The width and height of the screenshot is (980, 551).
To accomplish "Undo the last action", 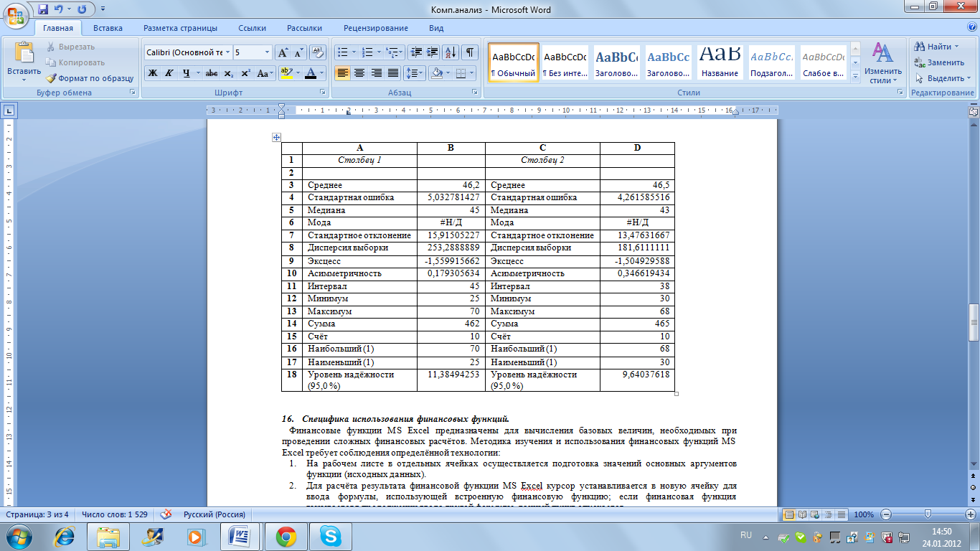I will [60, 9].
